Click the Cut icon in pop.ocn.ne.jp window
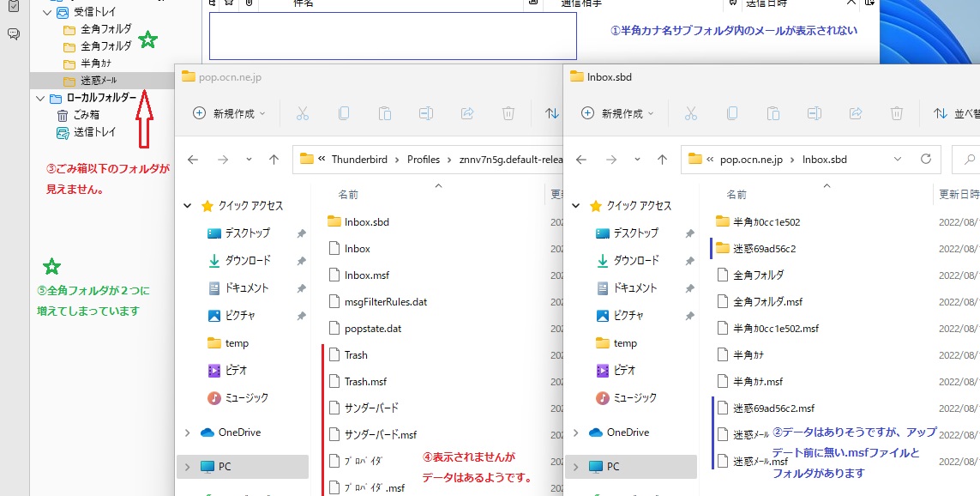The image size is (980, 496). click(303, 113)
